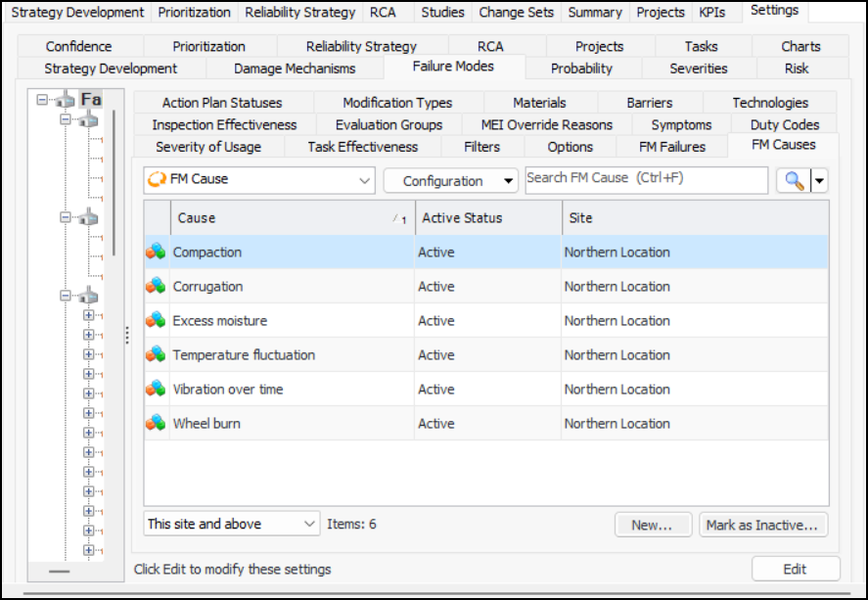This screenshot has height=600, width=868.
Task: Click the magnifying glass search icon
Action: pos(794,181)
